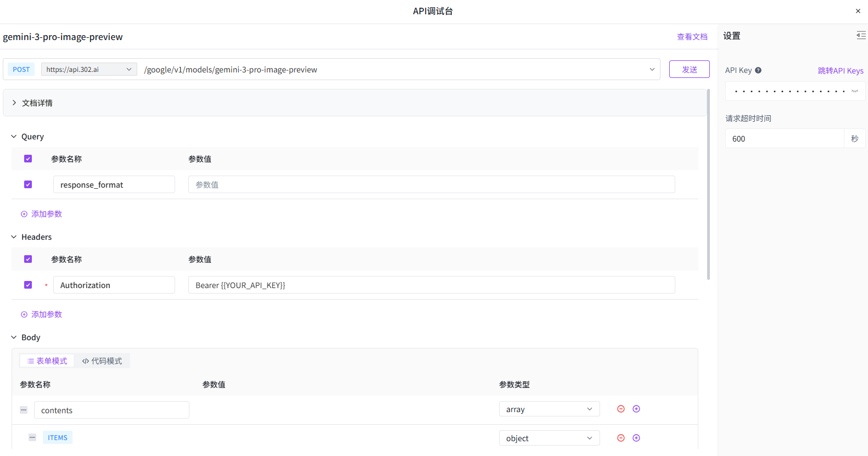Switch to 代码模式 tab
This screenshot has height=456, width=868.
point(102,361)
